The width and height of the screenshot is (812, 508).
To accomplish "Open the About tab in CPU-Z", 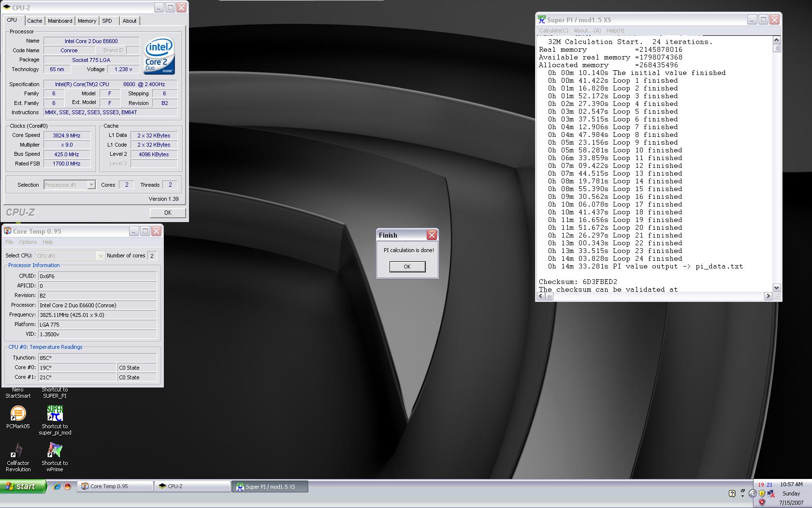I will (x=130, y=21).
